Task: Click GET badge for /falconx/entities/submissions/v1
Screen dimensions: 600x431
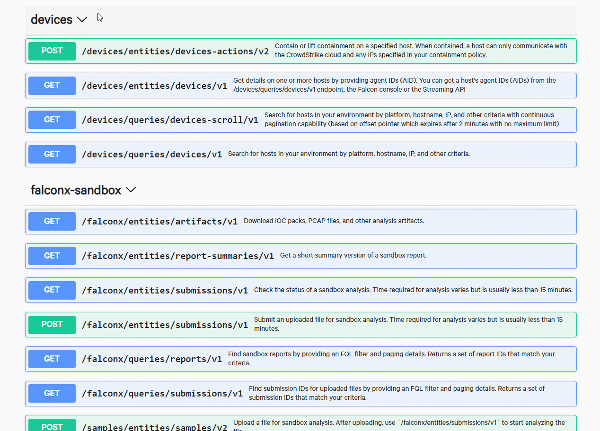Action: pos(52,290)
